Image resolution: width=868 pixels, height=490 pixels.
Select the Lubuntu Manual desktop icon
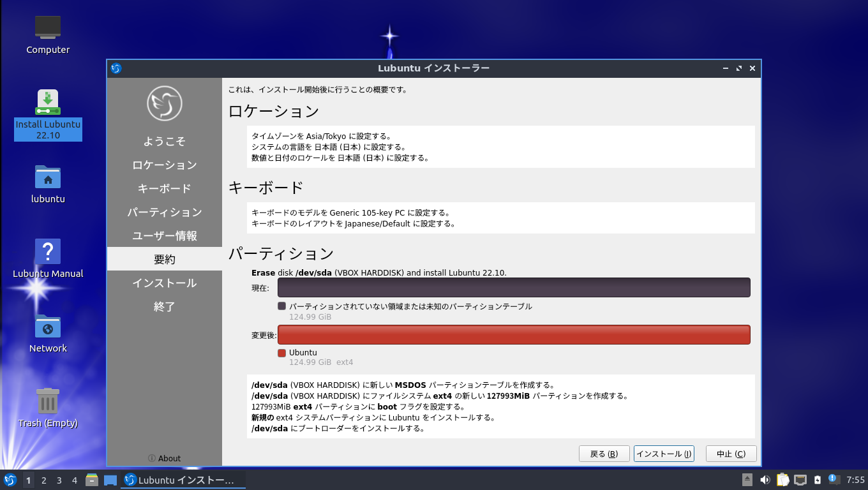pos(48,258)
